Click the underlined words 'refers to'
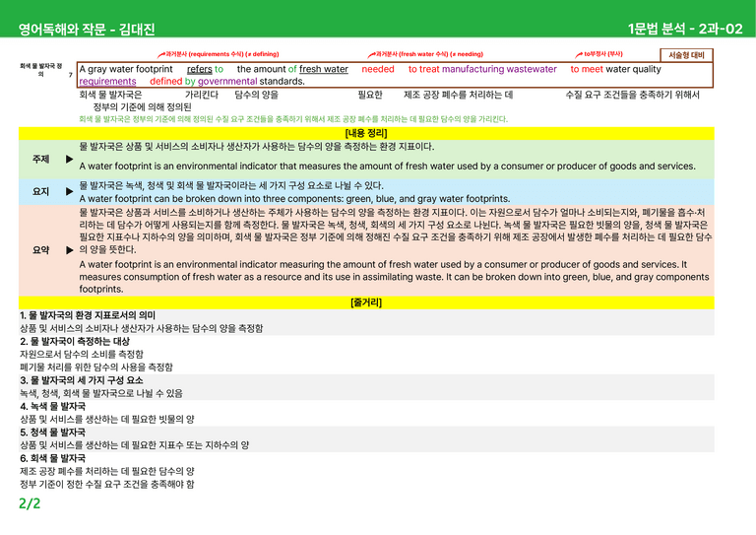This screenshot has height=535, width=756. [205, 69]
